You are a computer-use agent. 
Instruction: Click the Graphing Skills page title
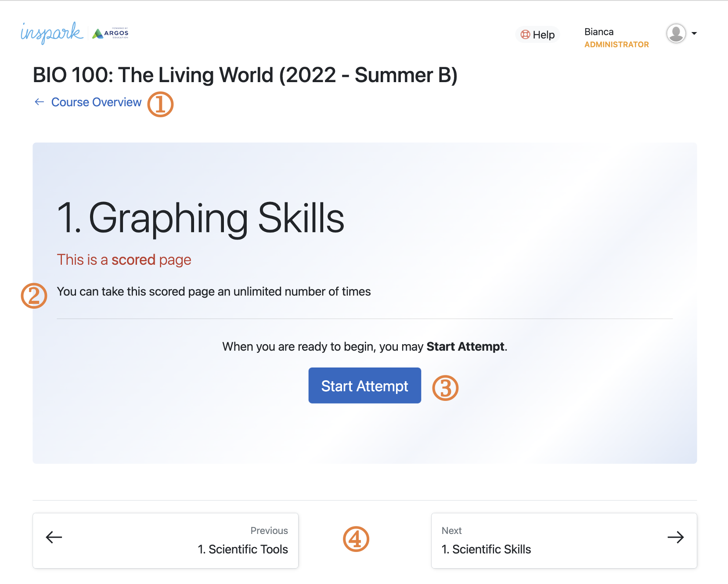pos(202,218)
